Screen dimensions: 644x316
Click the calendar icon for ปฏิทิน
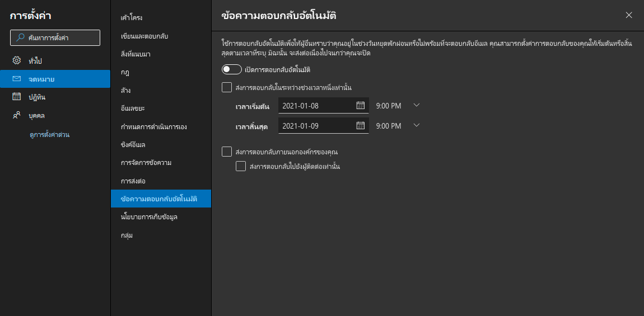coord(17,97)
